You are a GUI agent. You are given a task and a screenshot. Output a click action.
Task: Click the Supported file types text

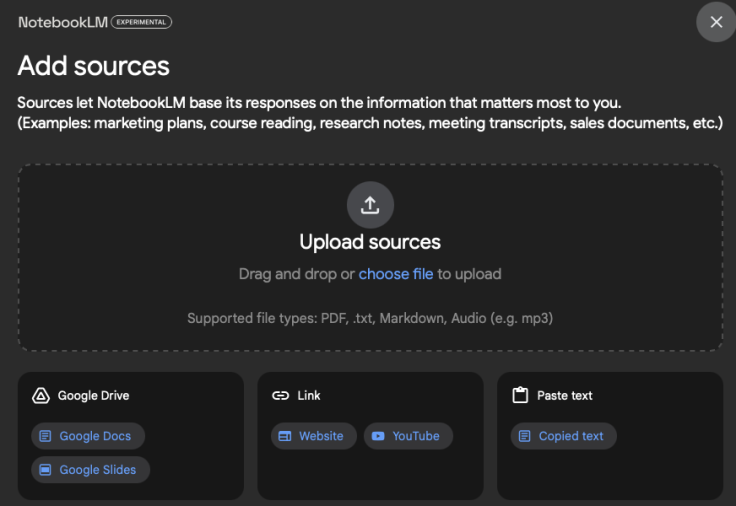[x=370, y=318]
